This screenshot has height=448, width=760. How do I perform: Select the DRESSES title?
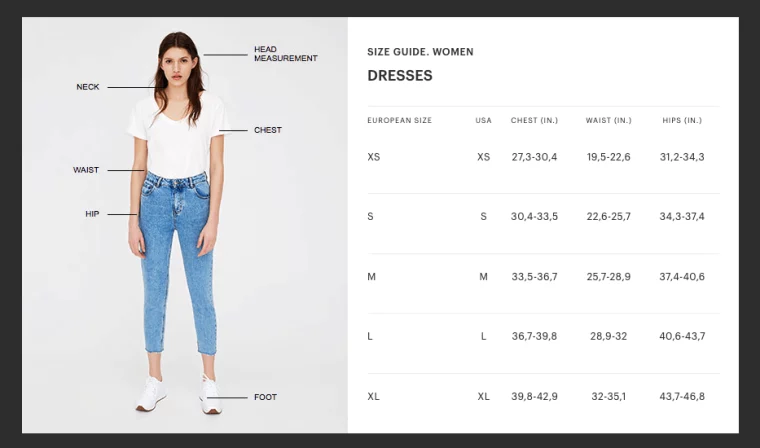click(399, 76)
